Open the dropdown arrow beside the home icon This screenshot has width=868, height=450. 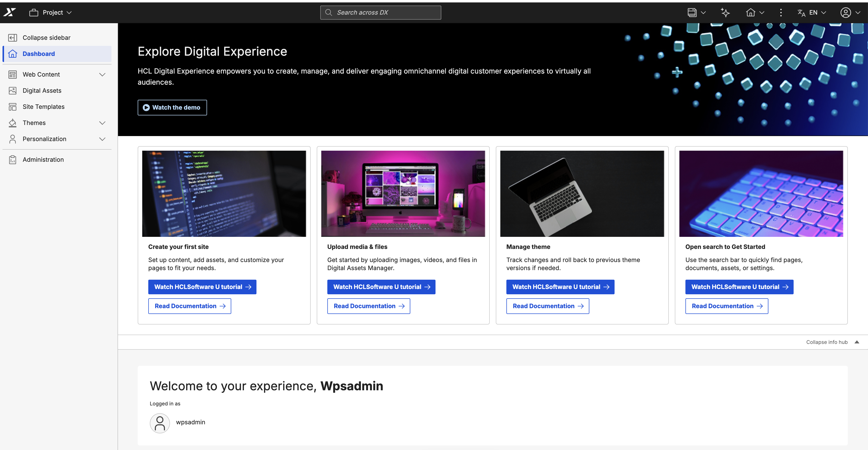pos(762,12)
